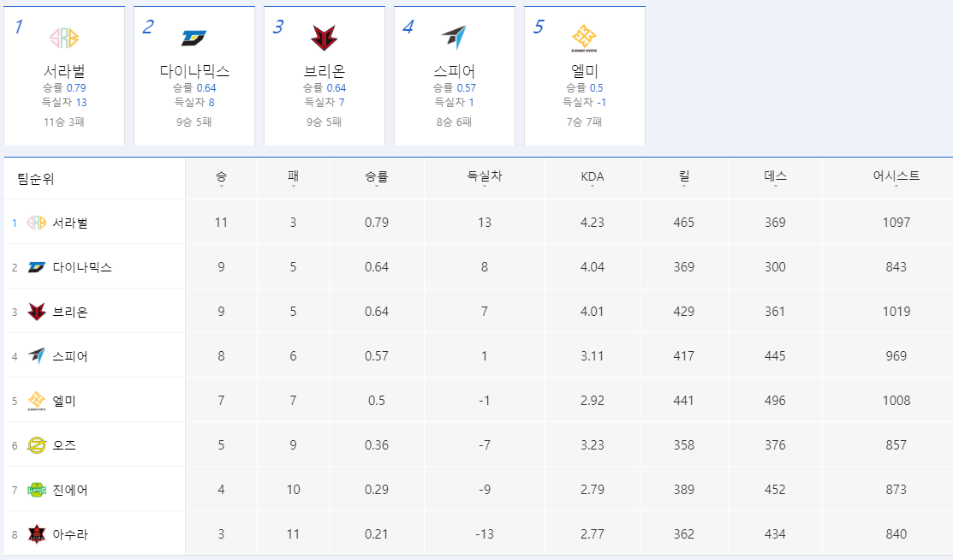The height and width of the screenshot is (560, 953).
Task: Sort table by 승률 column
Action: tap(376, 177)
